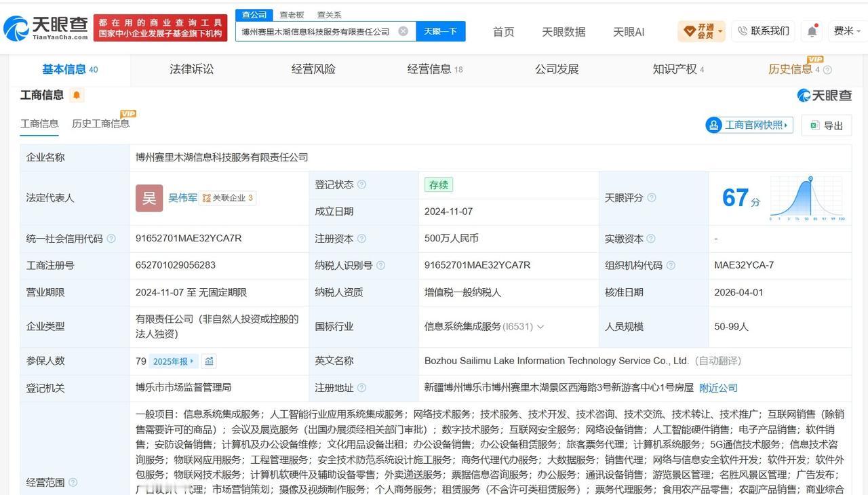Open help icon beside 天眼评分
Viewport: 868px width, 495px height.
click(651, 198)
